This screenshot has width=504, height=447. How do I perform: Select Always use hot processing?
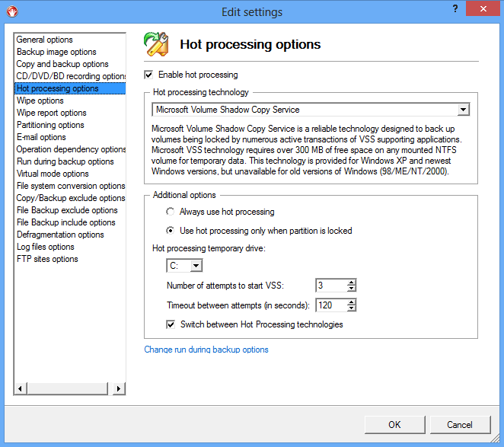(170, 212)
